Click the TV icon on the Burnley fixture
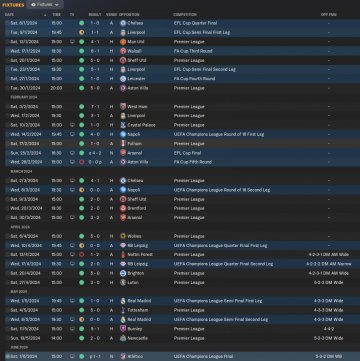The width and height of the screenshot is (360, 361). click(x=72, y=329)
